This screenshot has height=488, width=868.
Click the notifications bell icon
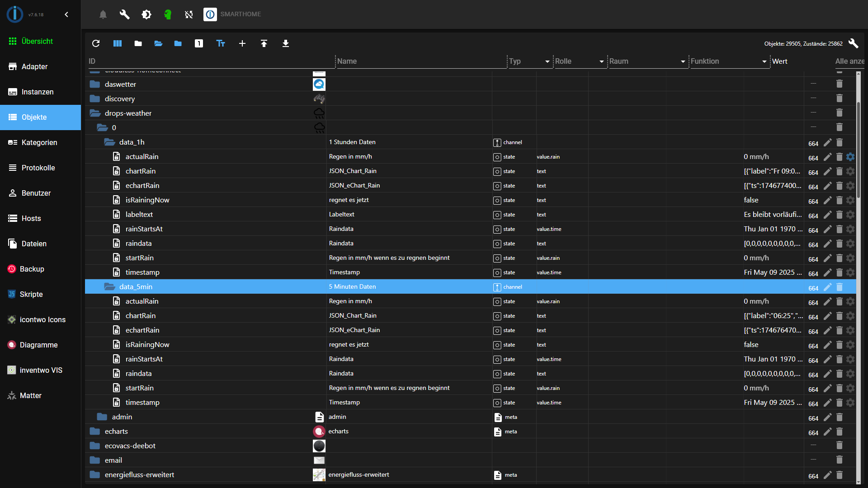coord(103,14)
